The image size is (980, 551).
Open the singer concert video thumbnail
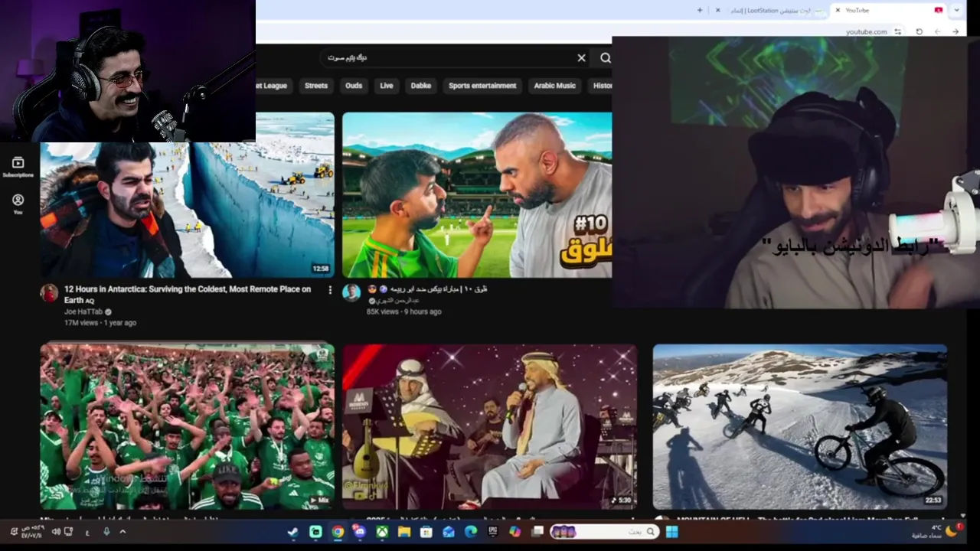(489, 426)
